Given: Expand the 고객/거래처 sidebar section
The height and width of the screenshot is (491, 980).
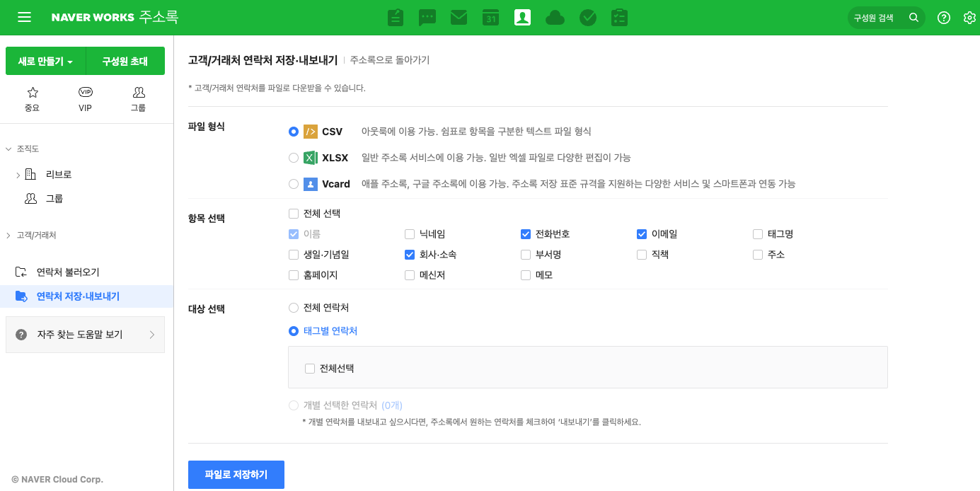Looking at the screenshot, I should [8, 235].
